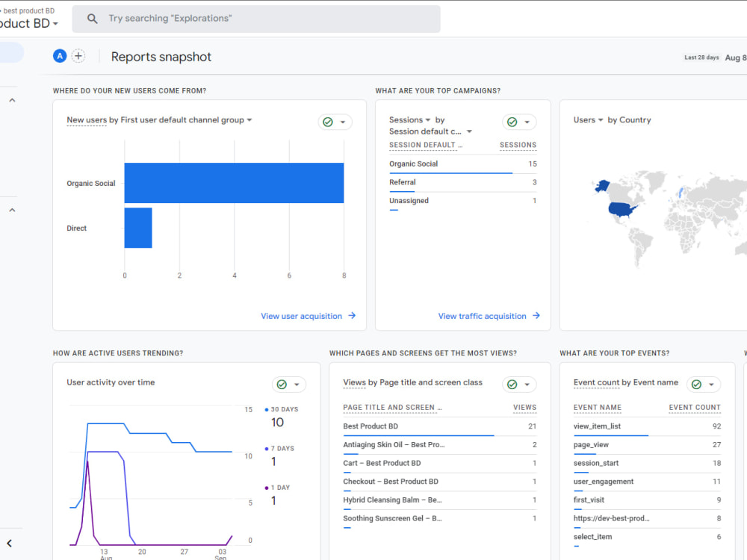Screen dimensions: 747x560
Task: Click the '7 DAYS' legend entry
Action: click(279, 449)
